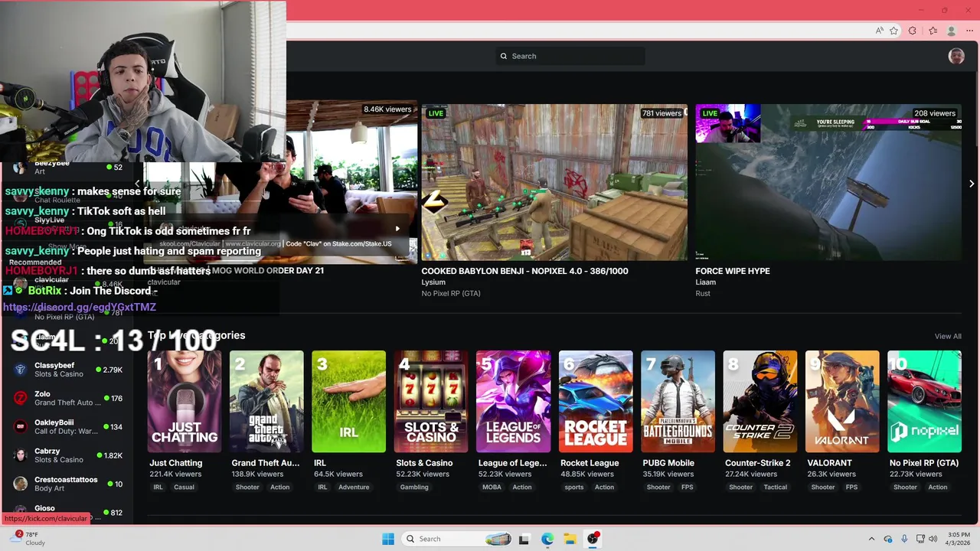Open PUBG Mobile category cover

(678, 401)
